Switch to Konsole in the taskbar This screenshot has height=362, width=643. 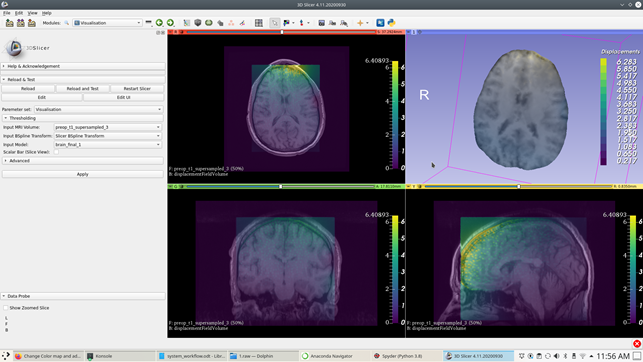(120, 356)
